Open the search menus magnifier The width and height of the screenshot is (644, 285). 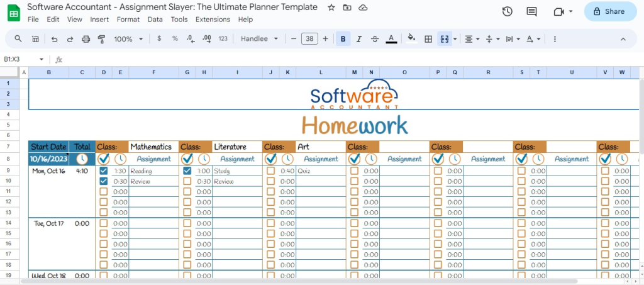pyautogui.click(x=18, y=38)
